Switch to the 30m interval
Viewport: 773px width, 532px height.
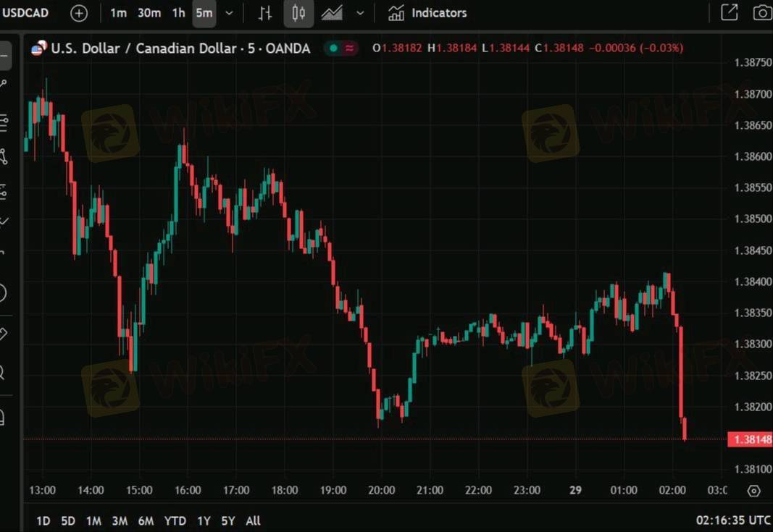[x=149, y=13]
